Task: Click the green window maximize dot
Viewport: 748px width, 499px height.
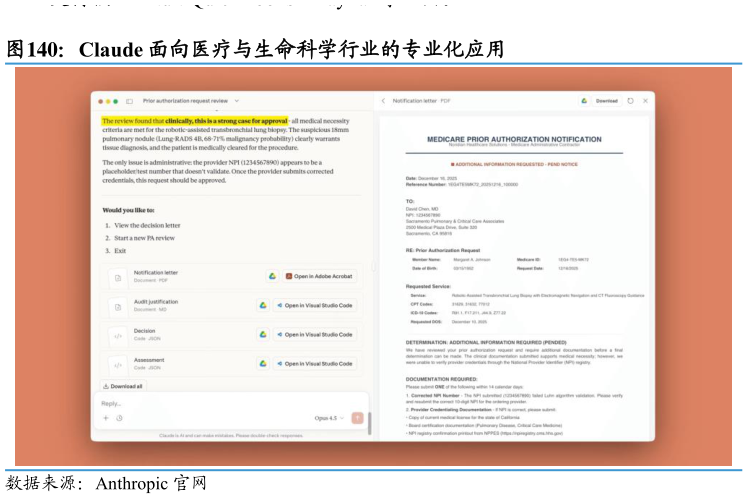Action: (115, 101)
